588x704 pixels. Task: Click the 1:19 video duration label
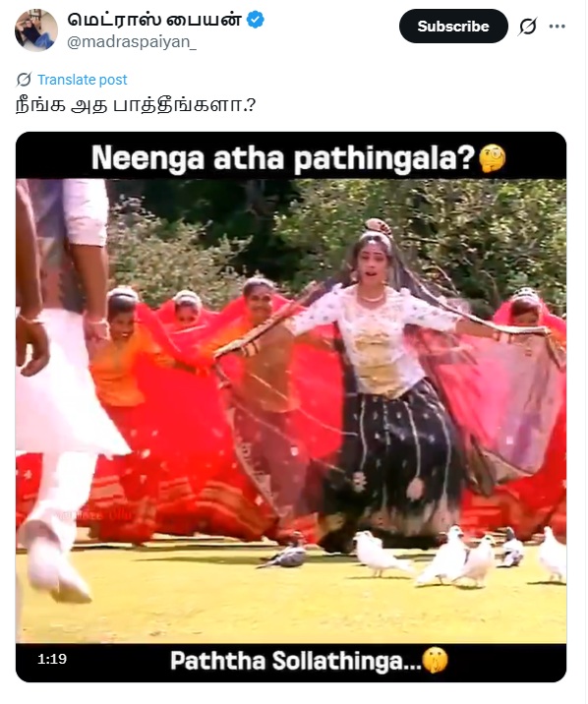(52, 659)
